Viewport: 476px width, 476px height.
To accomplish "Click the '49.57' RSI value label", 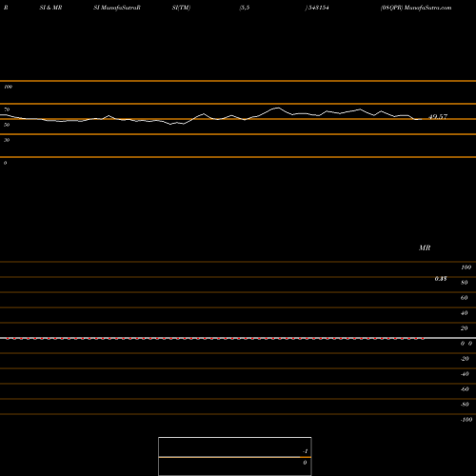I will coord(438,117).
